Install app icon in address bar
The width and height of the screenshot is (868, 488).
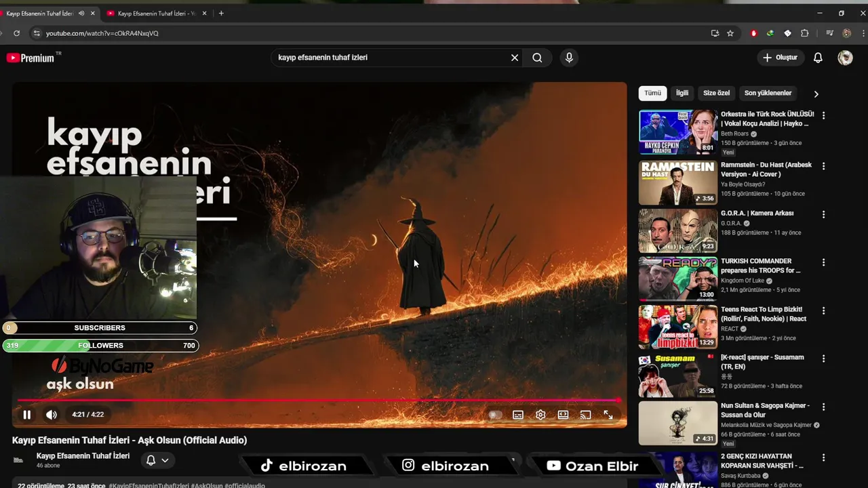(x=715, y=33)
